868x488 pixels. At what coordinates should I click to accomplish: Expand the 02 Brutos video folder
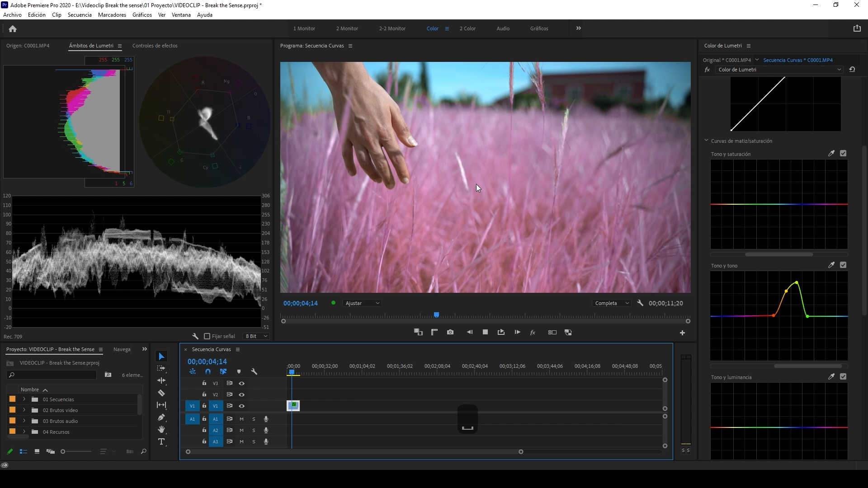point(24,410)
